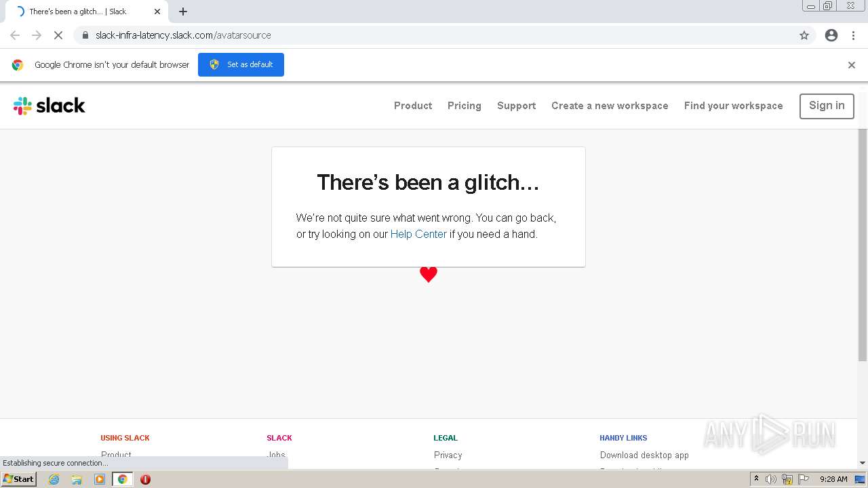Screen dimensions: 868x488
Task: Click the browser forward arrow
Action: pyautogui.click(x=37, y=35)
